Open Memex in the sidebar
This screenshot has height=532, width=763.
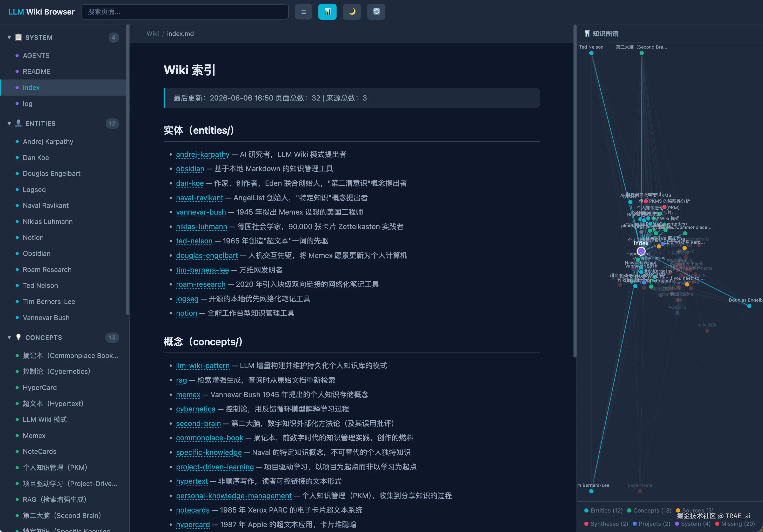[63, 436]
